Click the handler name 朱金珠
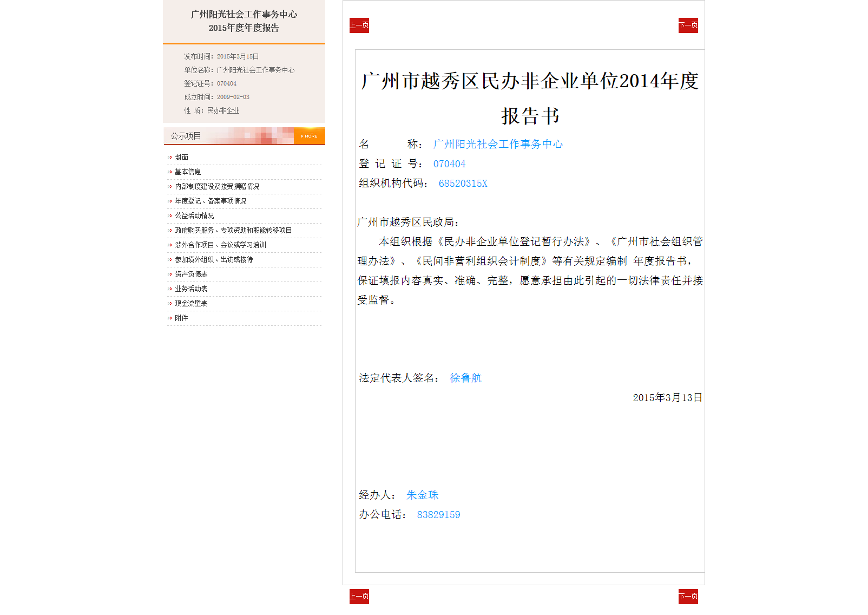Screen dimensions: 868x615 coord(423,494)
